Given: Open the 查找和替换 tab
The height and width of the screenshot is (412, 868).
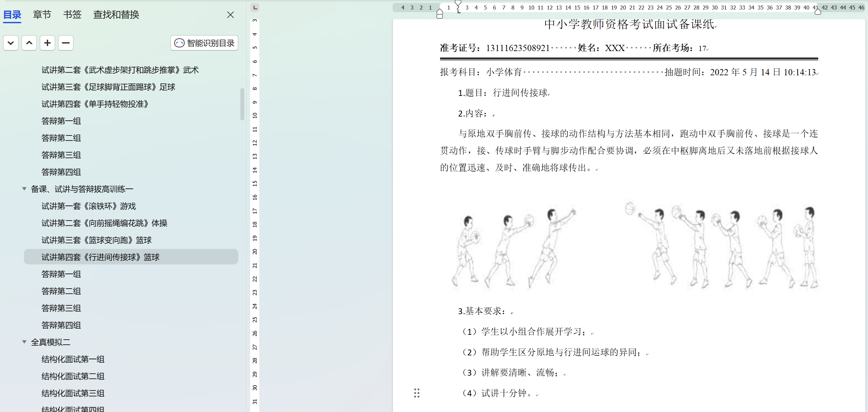Looking at the screenshot, I should point(116,15).
